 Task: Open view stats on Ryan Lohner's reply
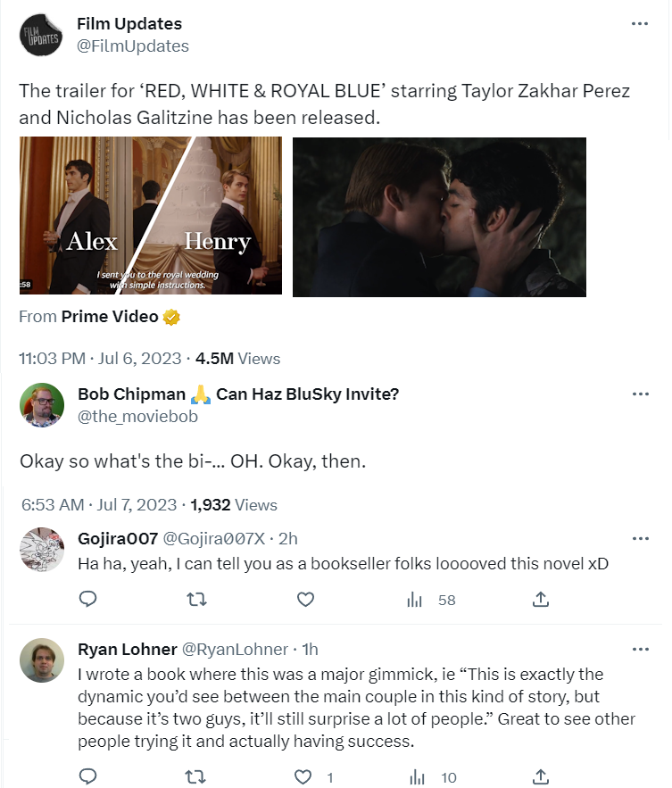(415, 776)
